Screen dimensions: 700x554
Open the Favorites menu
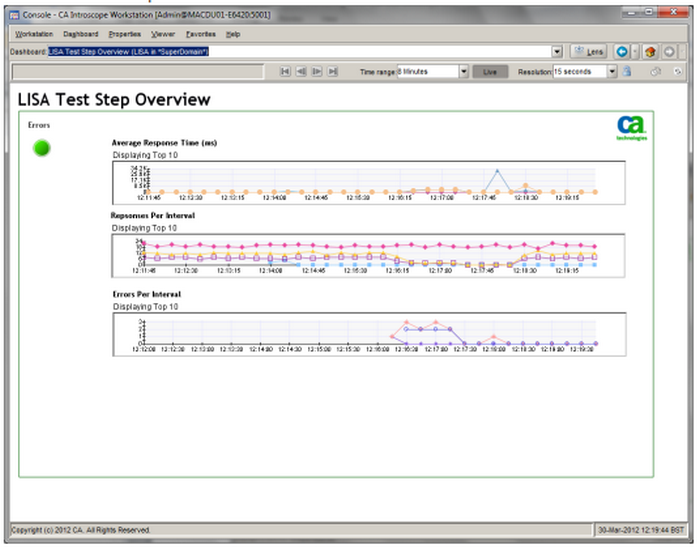(201, 34)
